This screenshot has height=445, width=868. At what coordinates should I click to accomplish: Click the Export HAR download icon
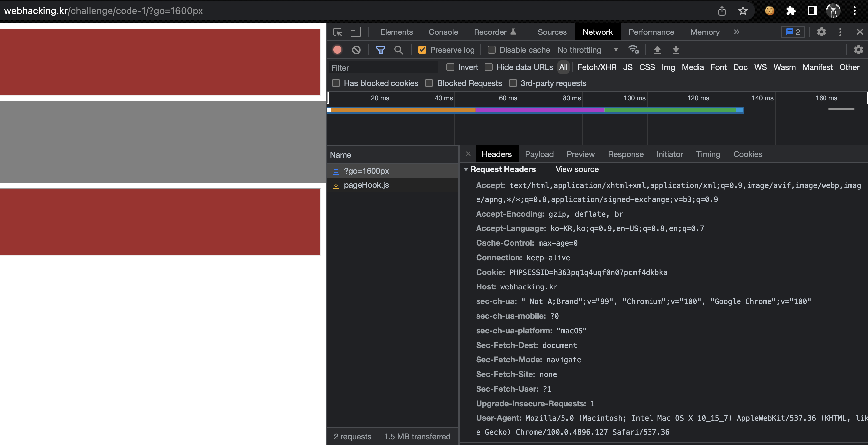click(676, 50)
